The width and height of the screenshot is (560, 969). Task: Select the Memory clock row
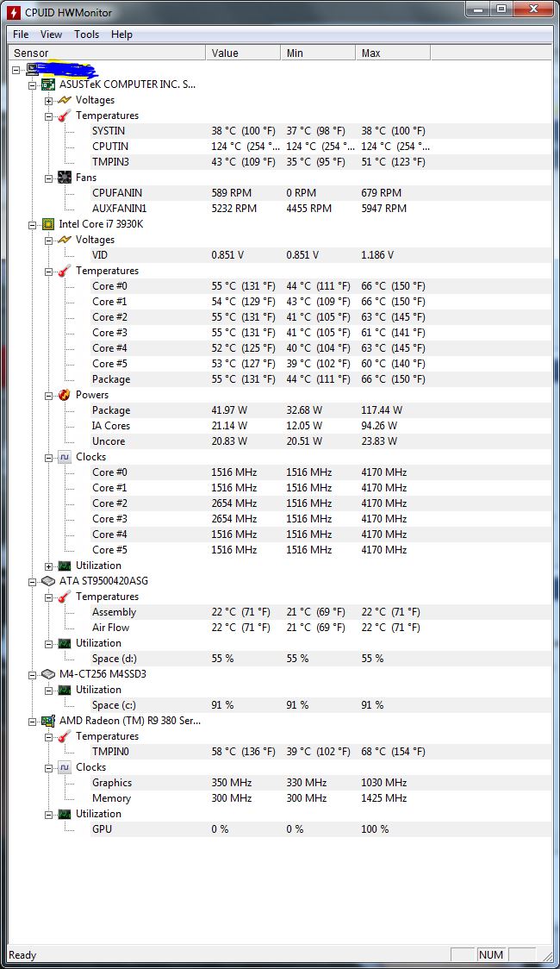tap(320, 797)
